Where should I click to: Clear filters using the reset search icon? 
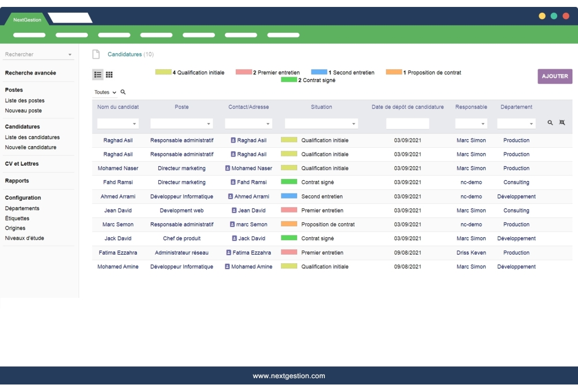coord(562,122)
